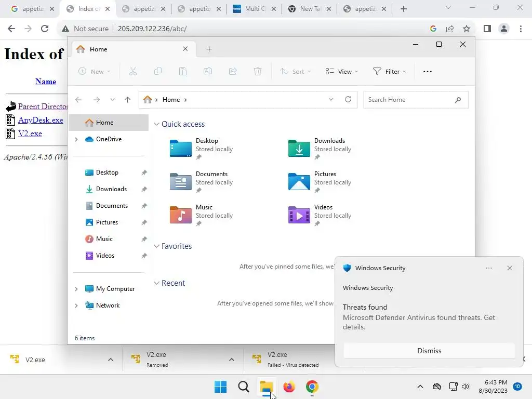Open Windows Security notification options (three dots)
532x399 pixels.
pos(489,268)
